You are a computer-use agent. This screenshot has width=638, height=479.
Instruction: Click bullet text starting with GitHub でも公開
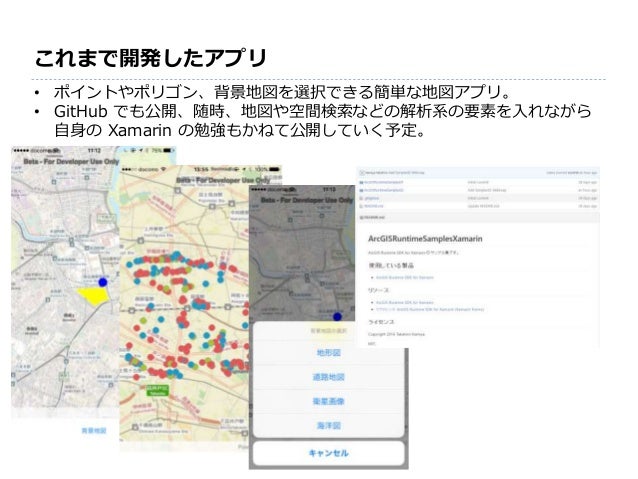coord(322,120)
